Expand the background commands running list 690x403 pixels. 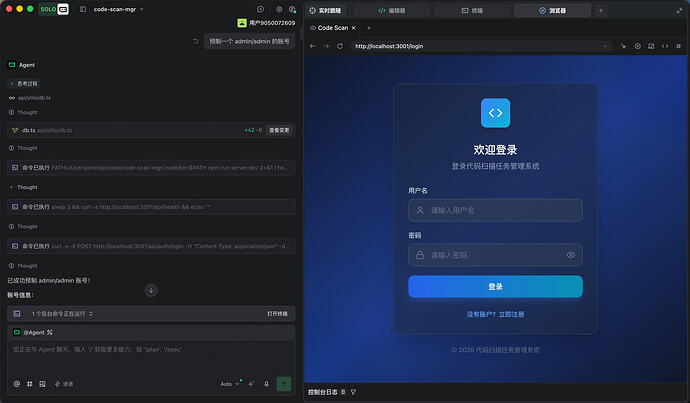(62, 314)
